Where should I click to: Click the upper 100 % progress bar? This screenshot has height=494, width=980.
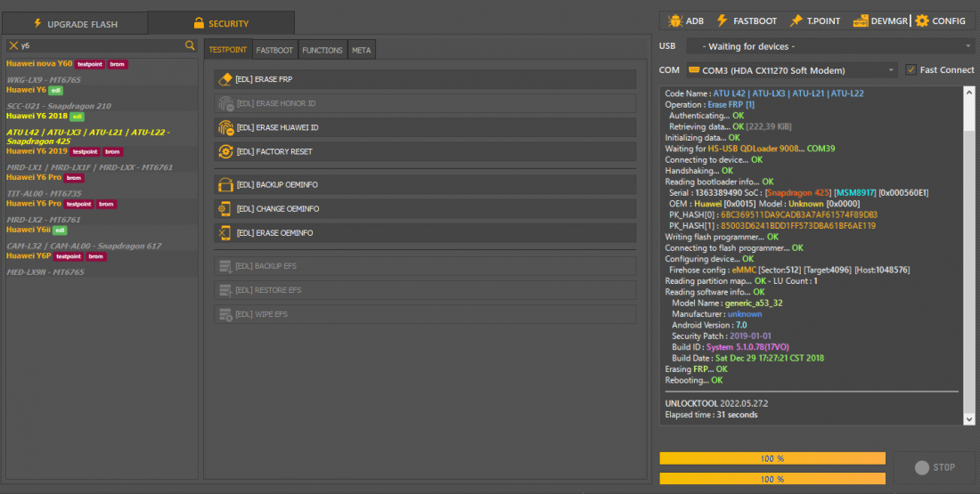point(772,458)
